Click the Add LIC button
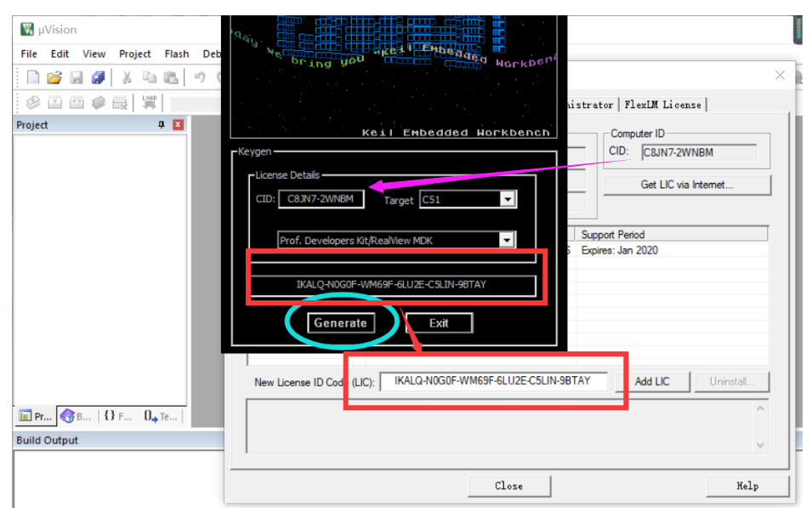This screenshot has width=812, height=508. pyautogui.click(x=653, y=382)
